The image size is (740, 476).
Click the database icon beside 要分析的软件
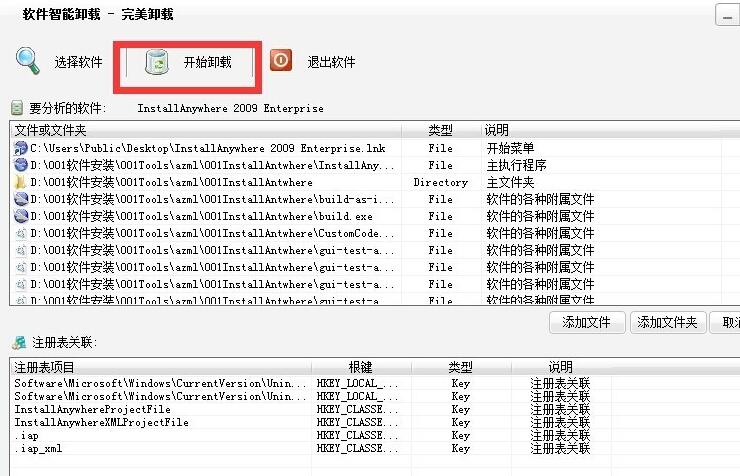click(x=17, y=107)
